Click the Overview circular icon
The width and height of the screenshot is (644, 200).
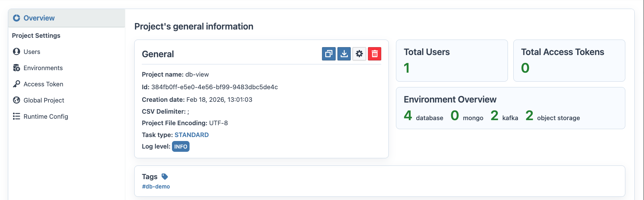17,18
